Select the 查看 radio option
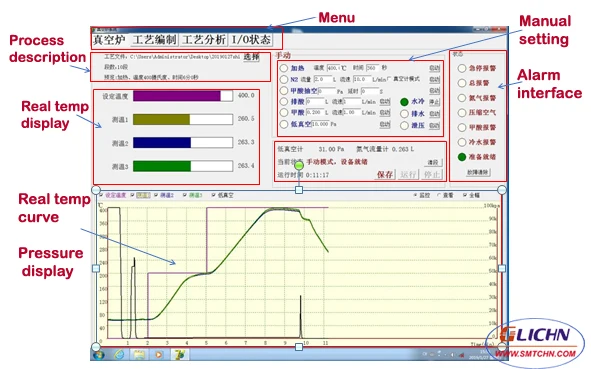This screenshot has height=369, width=591. coord(439,195)
